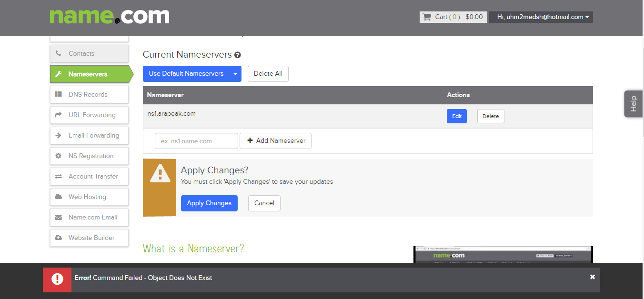Click the red error exclamation icon
644x299 pixels.
coord(57,279)
